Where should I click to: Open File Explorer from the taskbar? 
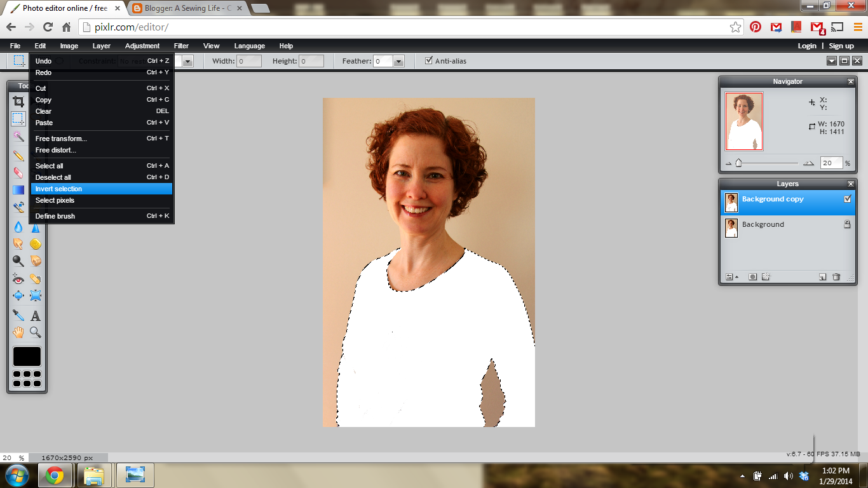[94, 475]
